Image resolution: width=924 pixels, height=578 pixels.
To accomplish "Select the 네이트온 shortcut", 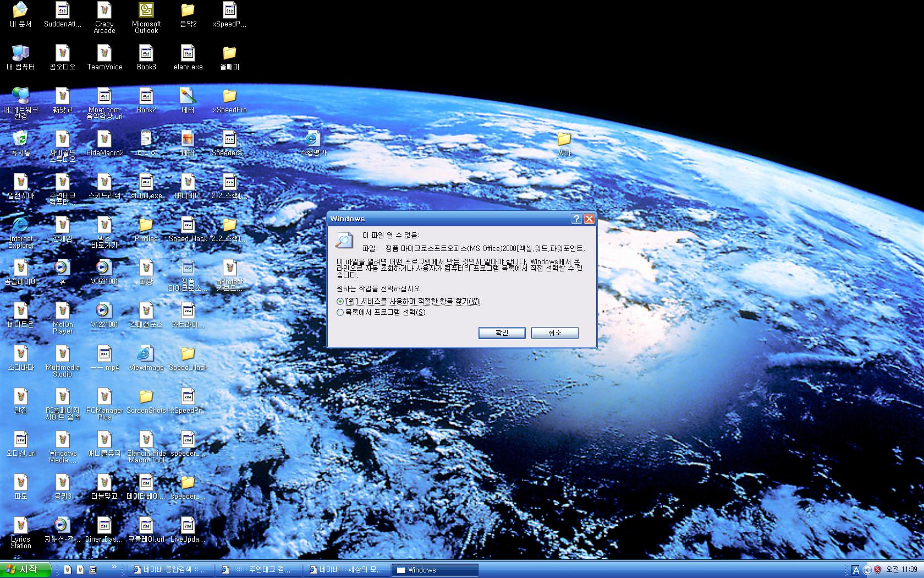I will (x=20, y=315).
